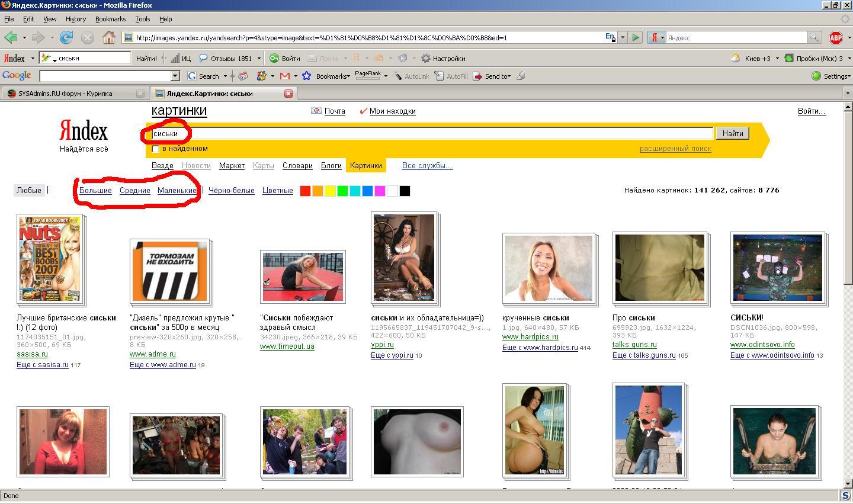Click the Пробки (Мск) 3 traffic icon
The height and width of the screenshot is (504, 853).
(788, 58)
